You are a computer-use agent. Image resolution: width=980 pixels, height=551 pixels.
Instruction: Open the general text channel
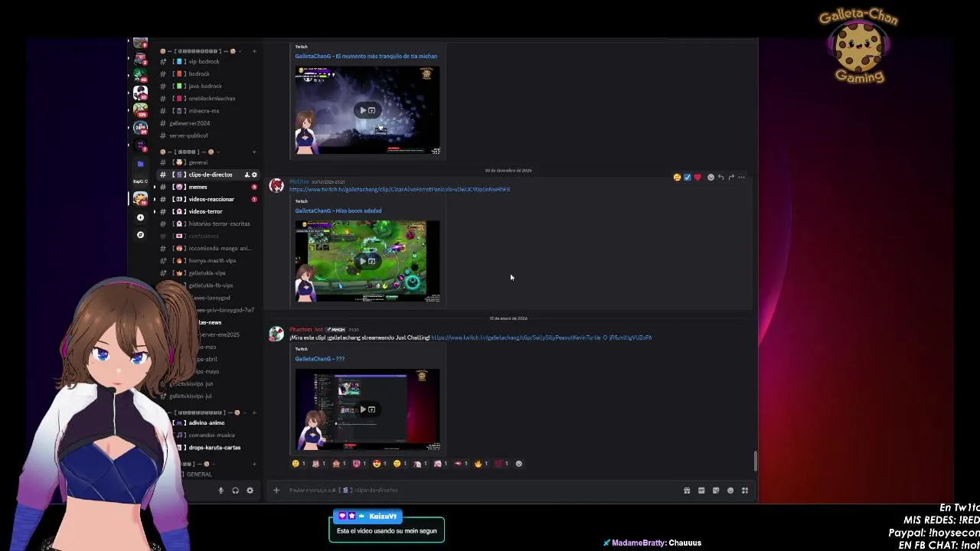point(207,162)
